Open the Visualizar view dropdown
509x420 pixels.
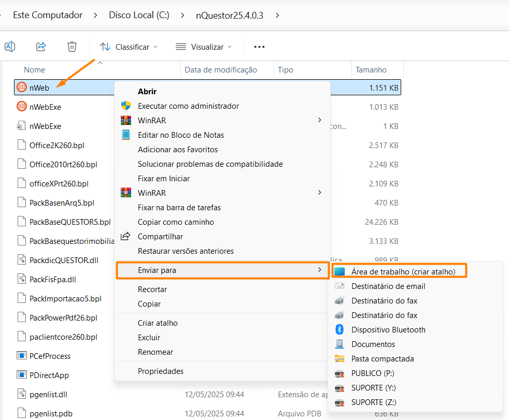204,47
